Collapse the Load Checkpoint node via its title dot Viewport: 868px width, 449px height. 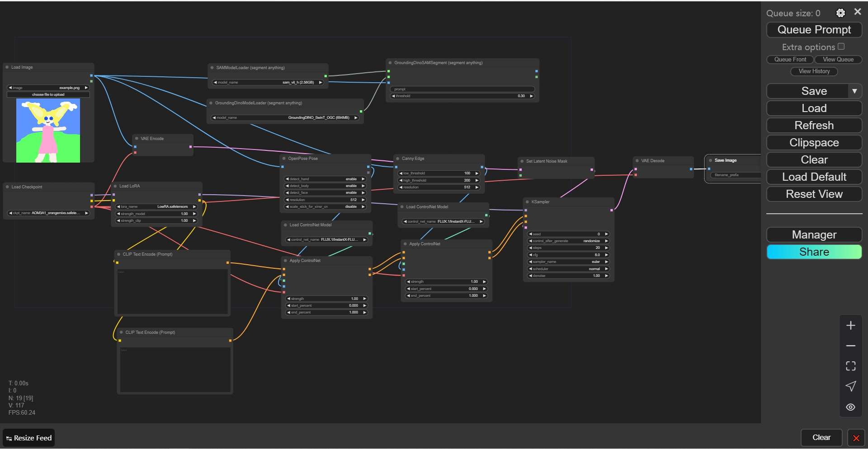pos(7,187)
